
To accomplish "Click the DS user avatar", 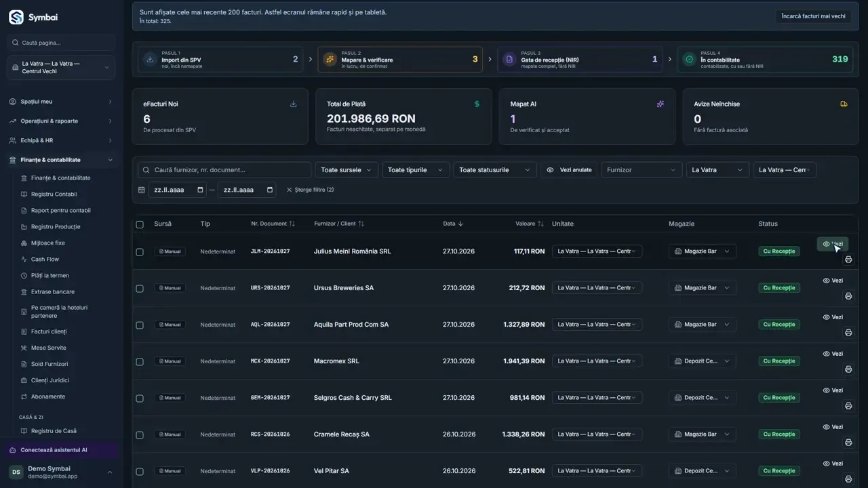I will (x=16, y=472).
